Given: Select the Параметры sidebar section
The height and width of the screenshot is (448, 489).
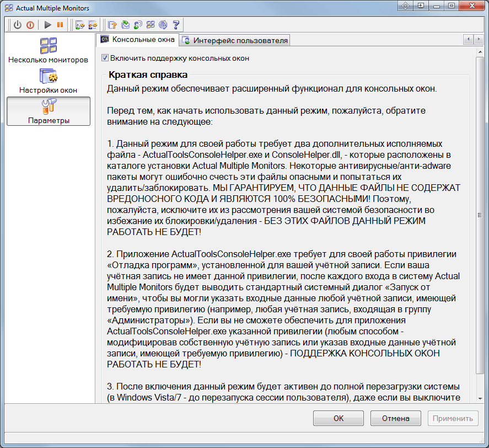Looking at the screenshot, I should point(49,111).
